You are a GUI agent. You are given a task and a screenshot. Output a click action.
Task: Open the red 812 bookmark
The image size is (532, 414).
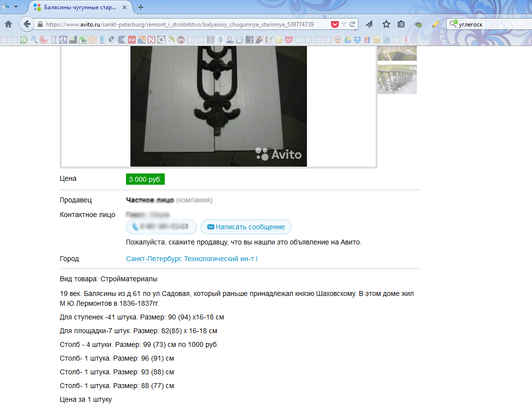click(x=131, y=40)
